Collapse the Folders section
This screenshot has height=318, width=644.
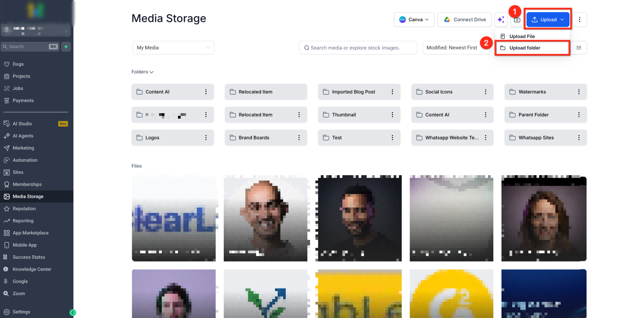(x=142, y=72)
